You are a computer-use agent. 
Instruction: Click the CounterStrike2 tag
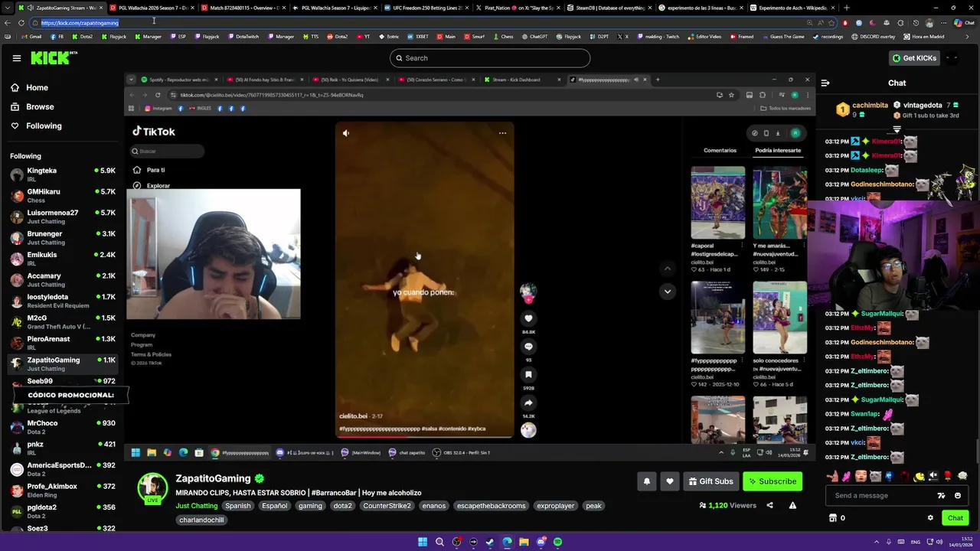point(387,506)
